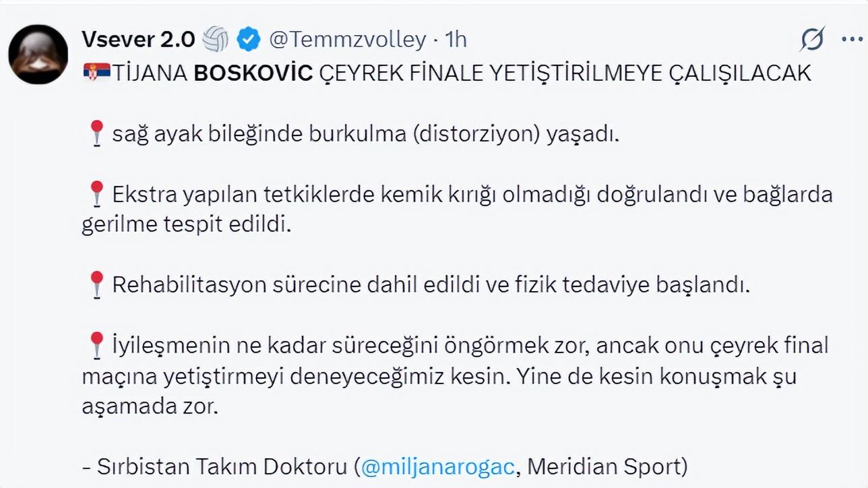
Task: Expand the three-dot more options menu
Action: (852, 40)
